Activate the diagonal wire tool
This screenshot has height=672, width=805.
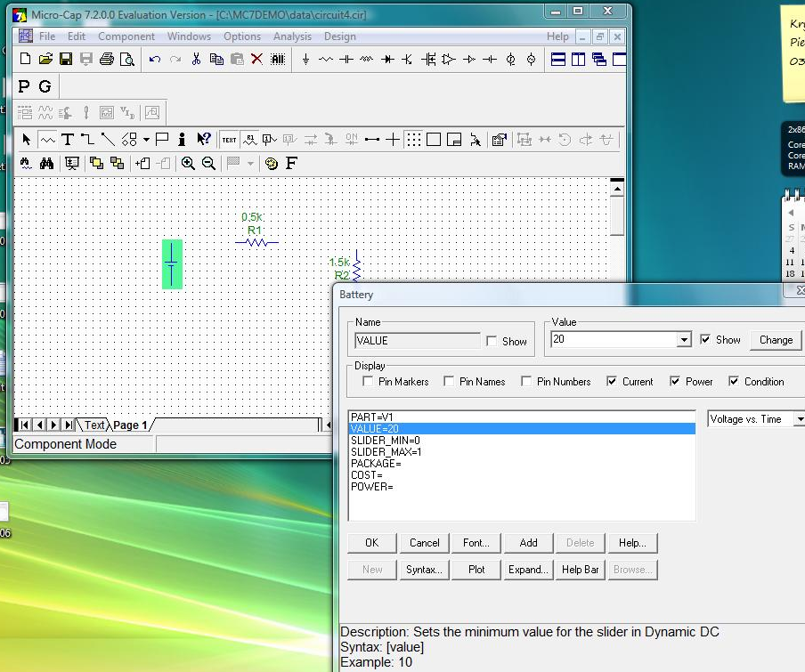[108, 140]
